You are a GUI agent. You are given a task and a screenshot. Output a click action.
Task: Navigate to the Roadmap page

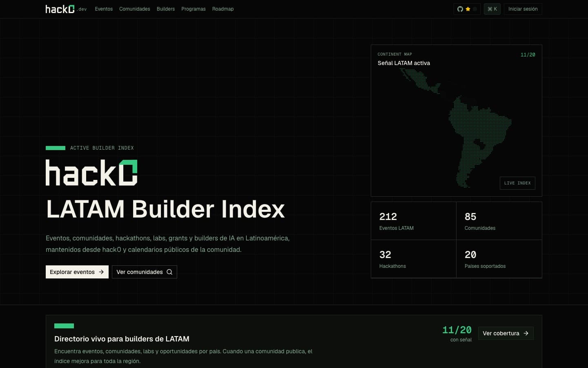pos(223,9)
